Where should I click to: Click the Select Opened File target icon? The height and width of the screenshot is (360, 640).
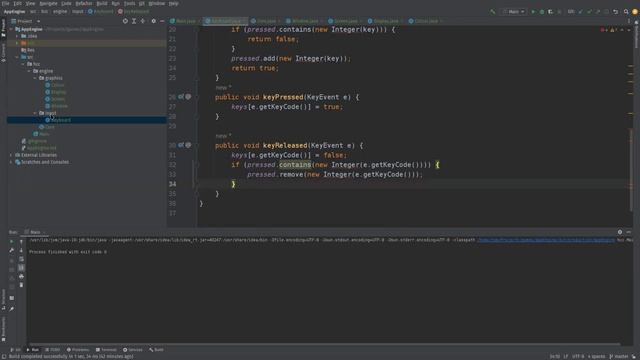[x=125, y=21]
